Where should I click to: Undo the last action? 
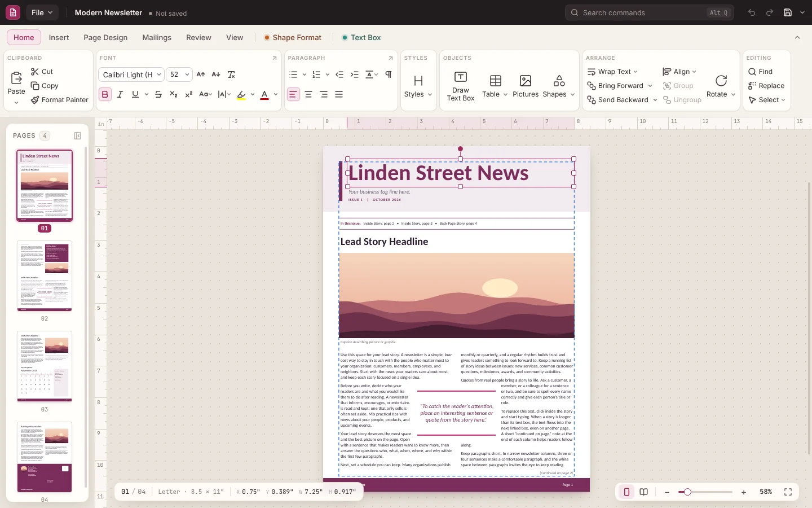click(x=752, y=12)
